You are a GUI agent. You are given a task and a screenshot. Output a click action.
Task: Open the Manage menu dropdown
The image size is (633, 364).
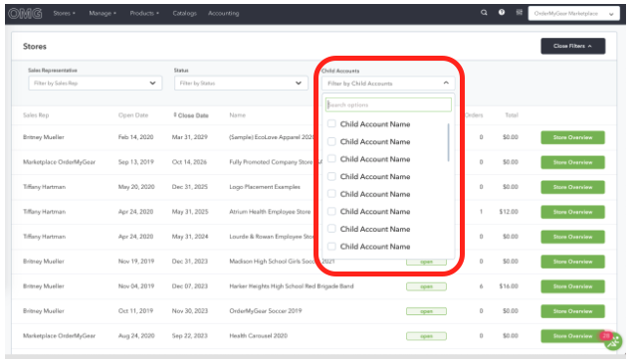coord(103,13)
